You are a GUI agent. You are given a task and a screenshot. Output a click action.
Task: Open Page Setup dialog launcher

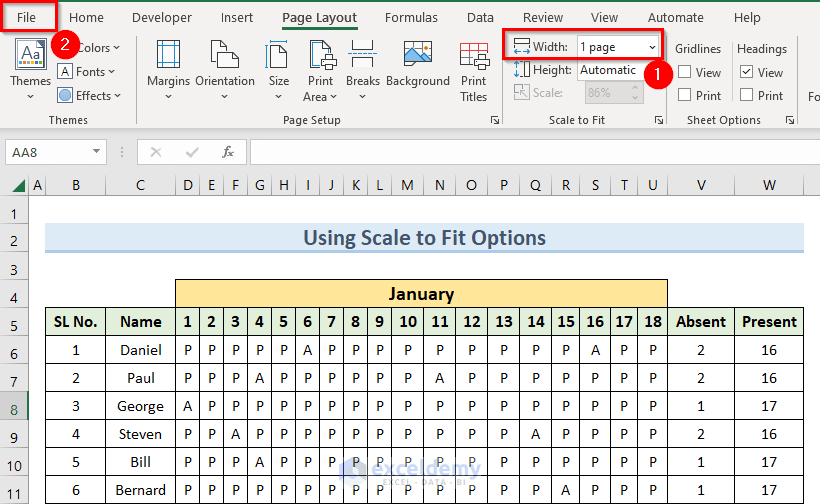(x=495, y=120)
